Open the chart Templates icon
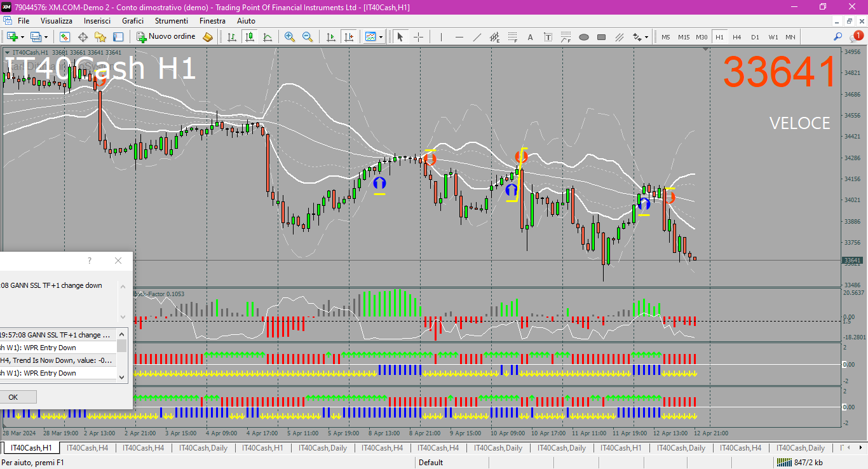The width and height of the screenshot is (868, 469). pos(371,37)
